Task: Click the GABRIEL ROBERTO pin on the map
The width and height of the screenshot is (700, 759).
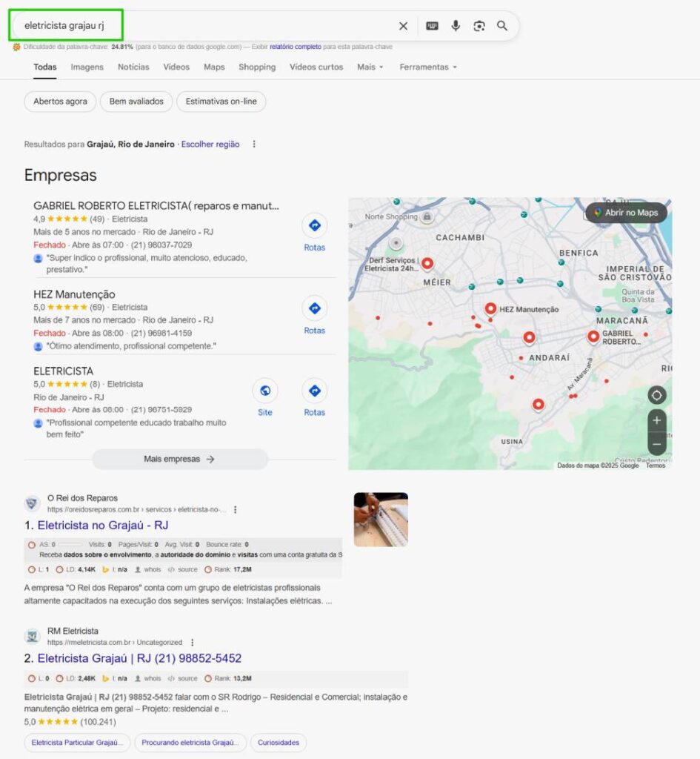Action: coord(593,337)
